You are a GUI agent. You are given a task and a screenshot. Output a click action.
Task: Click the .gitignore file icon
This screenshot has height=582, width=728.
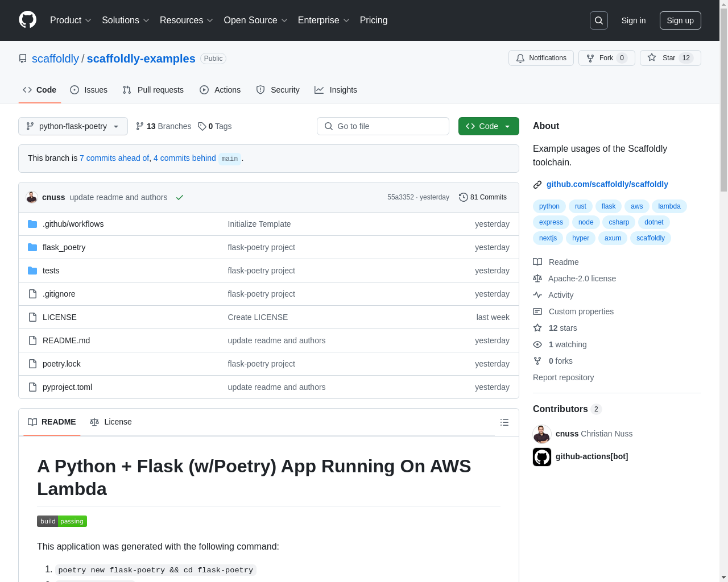pyautogui.click(x=32, y=294)
